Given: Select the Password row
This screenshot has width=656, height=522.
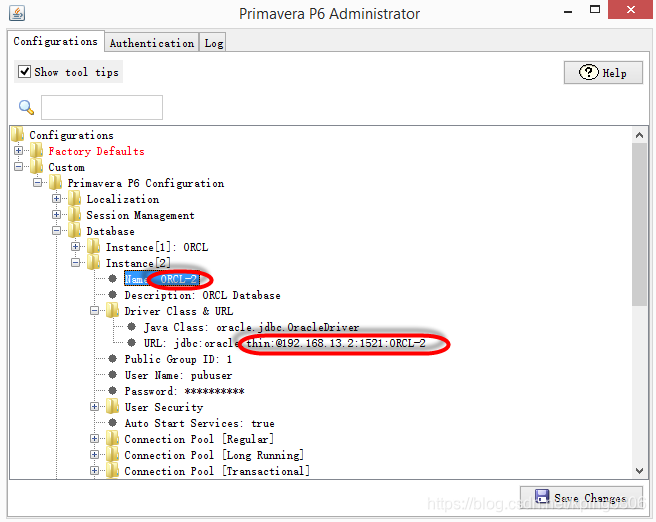Looking at the screenshot, I should tap(184, 391).
